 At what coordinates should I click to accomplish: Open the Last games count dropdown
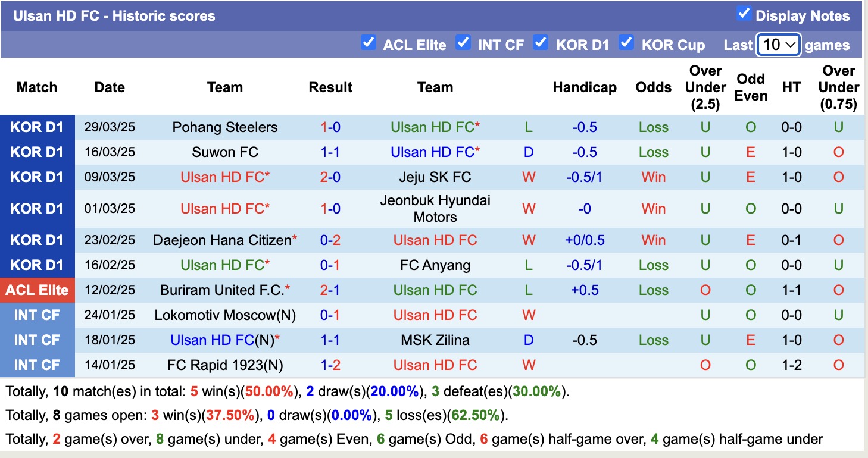pos(778,44)
